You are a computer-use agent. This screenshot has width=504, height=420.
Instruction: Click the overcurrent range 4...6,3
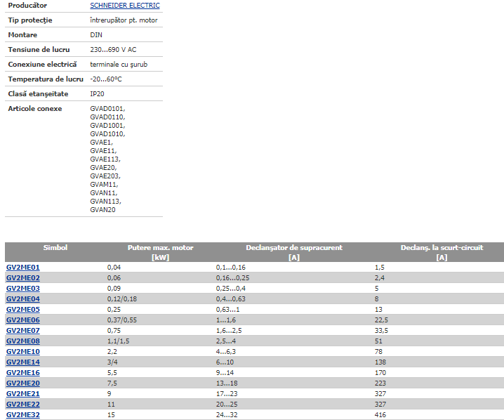tap(225, 352)
